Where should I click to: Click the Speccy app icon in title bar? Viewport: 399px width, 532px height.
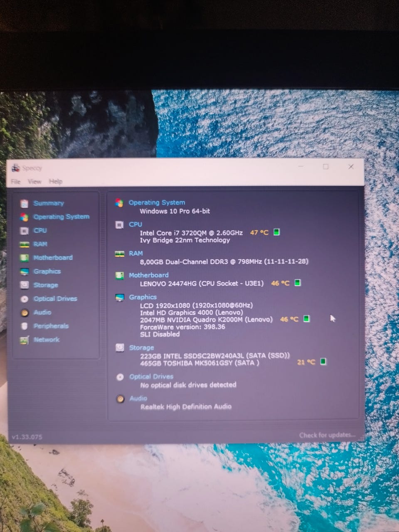(16, 168)
